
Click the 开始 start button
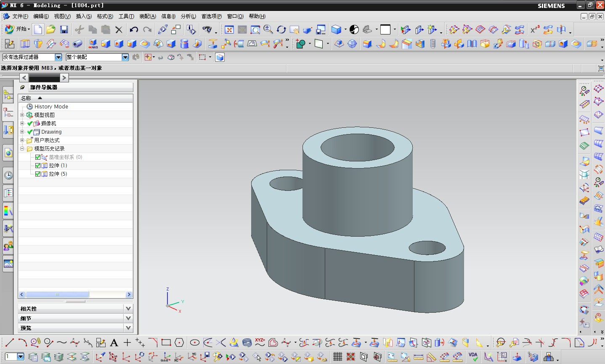18,29
